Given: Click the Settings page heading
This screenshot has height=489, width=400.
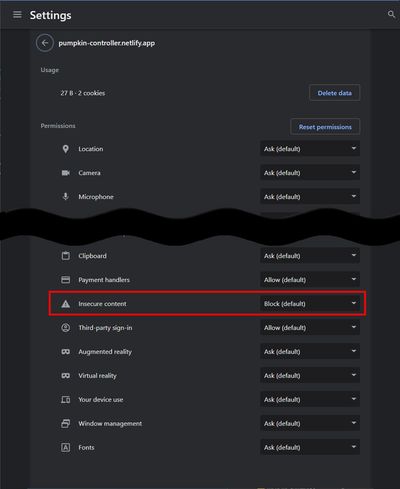Looking at the screenshot, I should point(50,15).
